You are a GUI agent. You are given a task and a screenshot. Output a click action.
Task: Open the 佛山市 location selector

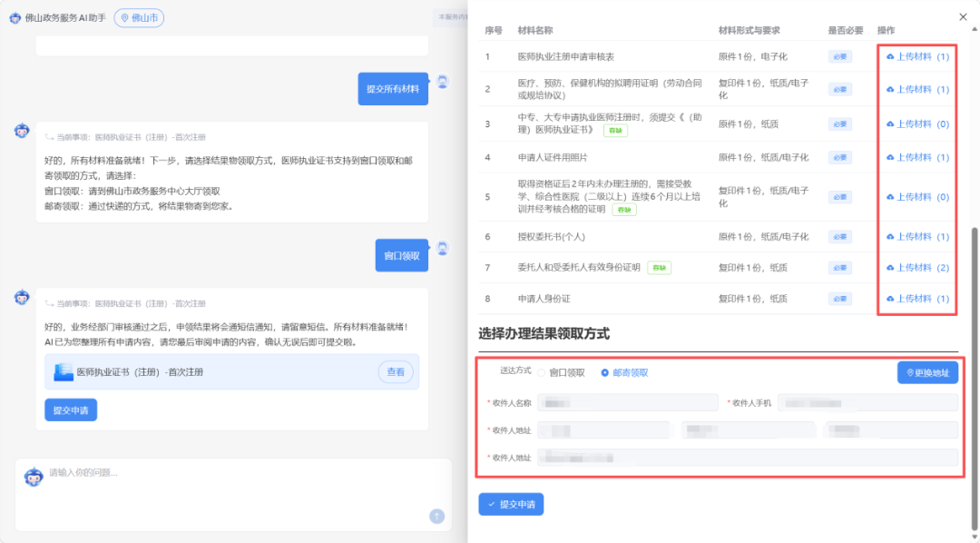click(x=139, y=18)
